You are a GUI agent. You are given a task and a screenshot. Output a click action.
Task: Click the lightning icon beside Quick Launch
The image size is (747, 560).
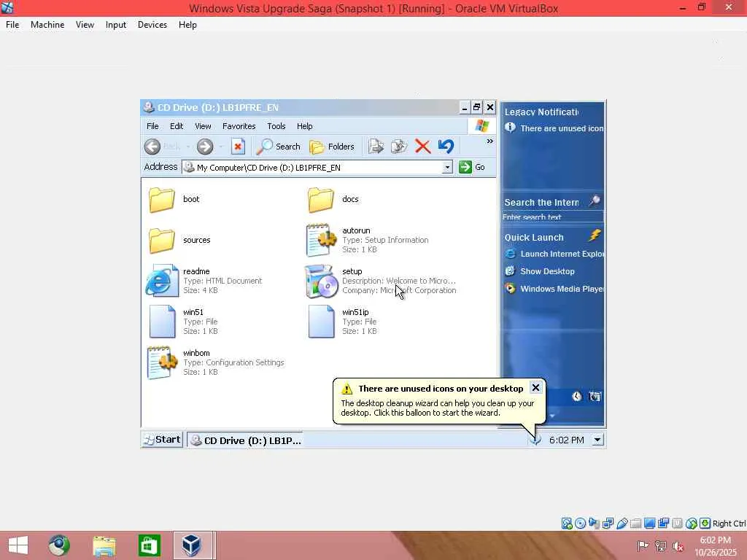point(595,236)
